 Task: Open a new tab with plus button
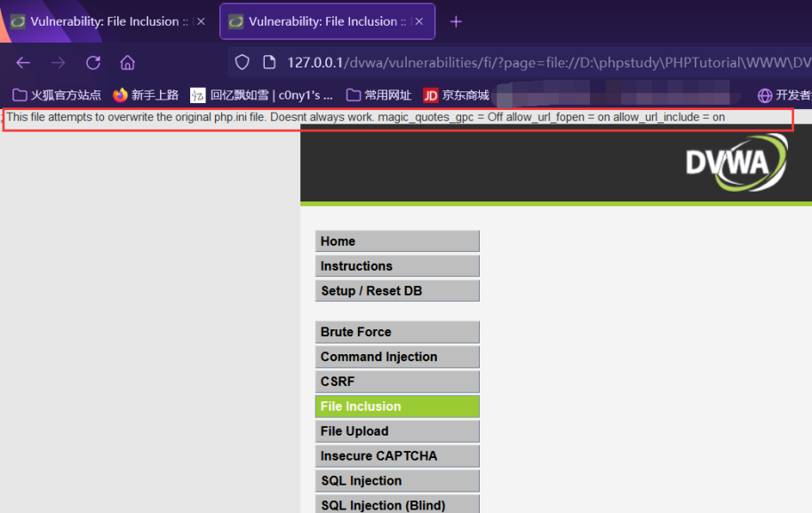(456, 21)
